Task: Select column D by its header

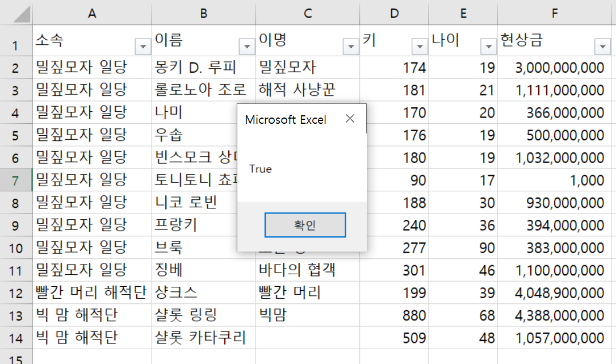Action: point(394,12)
